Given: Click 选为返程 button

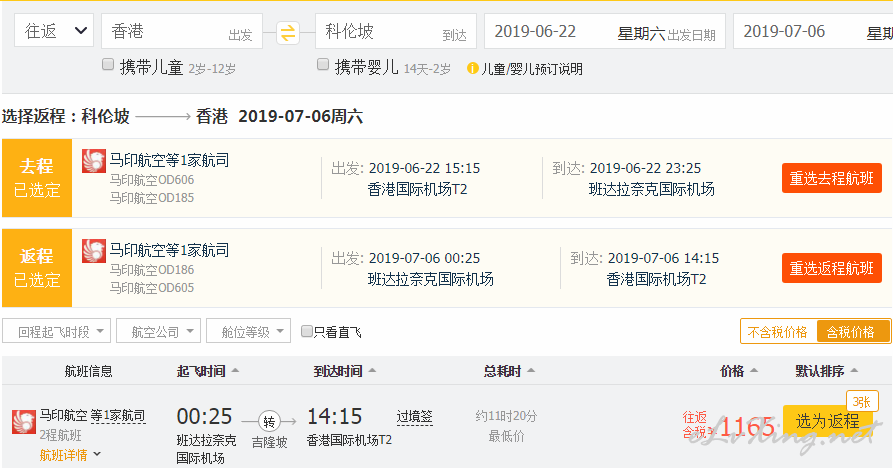Looking at the screenshot, I should coord(828,421).
